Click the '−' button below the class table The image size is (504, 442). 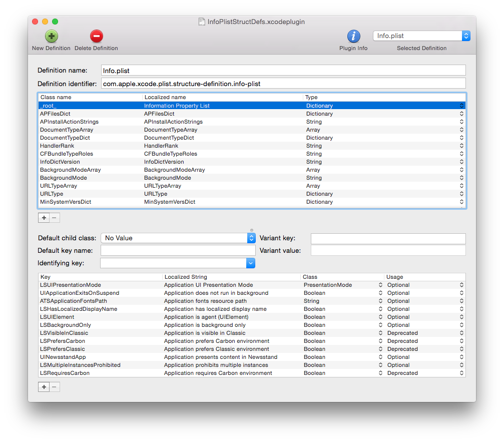pyautogui.click(x=54, y=218)
